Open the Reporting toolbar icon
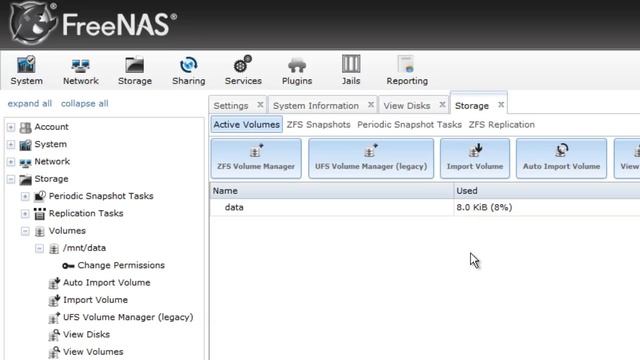640x360 pixels. (x=407, y=70)
